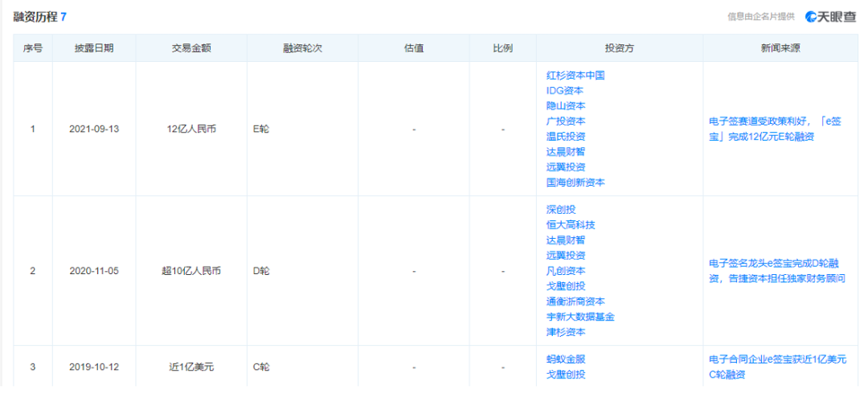Open investor link 温氏投资
868x398 pixels.
566,136
